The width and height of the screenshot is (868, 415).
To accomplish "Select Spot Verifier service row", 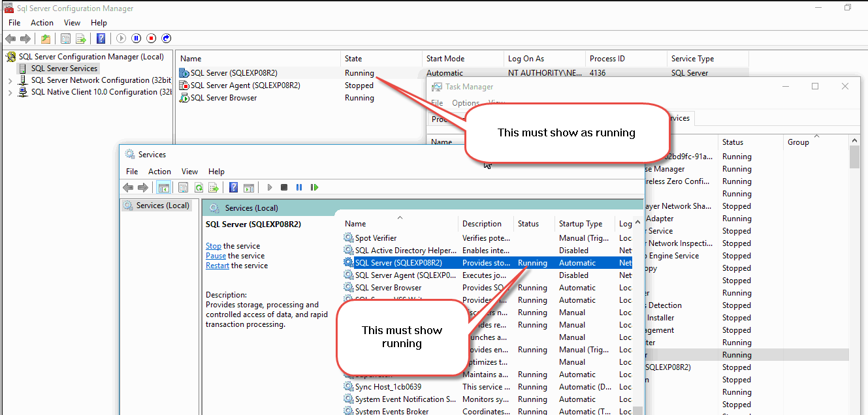I will pos(488,238).
